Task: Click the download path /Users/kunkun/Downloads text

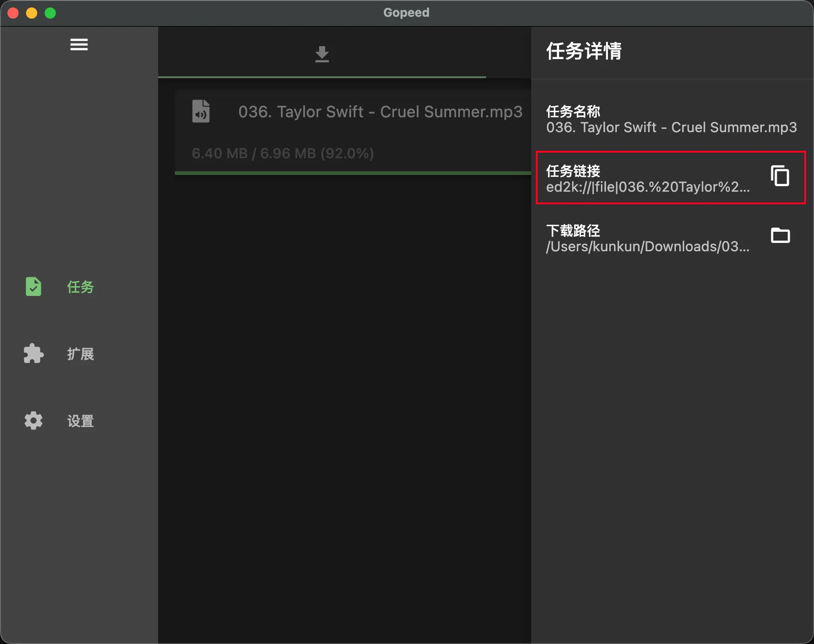Action: (647, 247)
